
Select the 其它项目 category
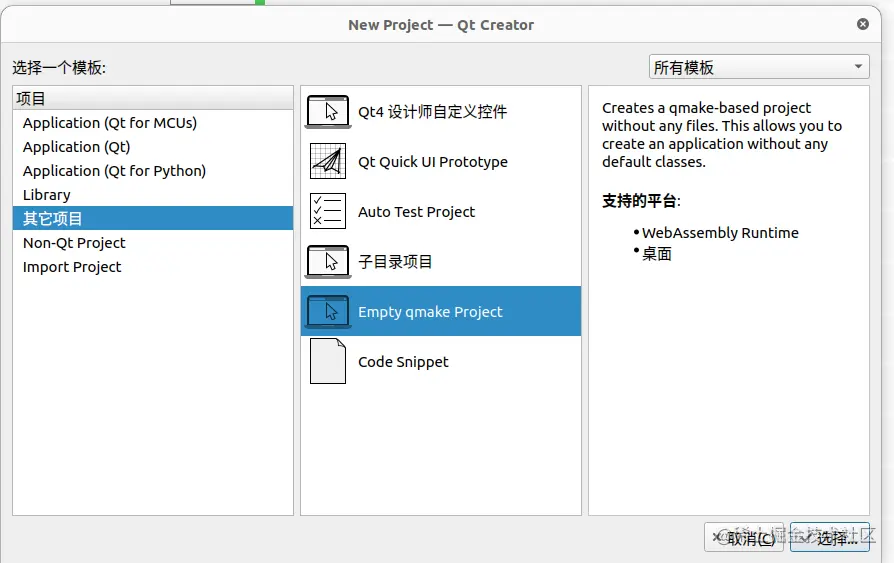pos(53,219)
